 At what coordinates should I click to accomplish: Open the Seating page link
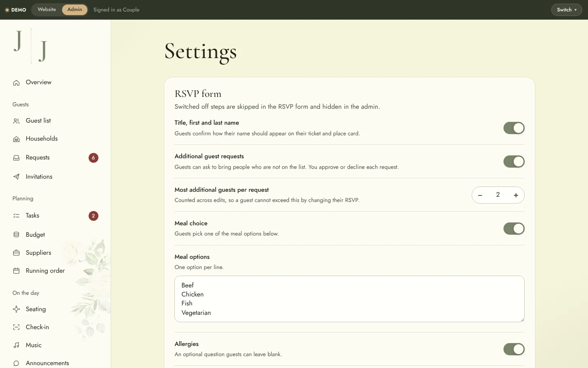(x=55, y=310)
